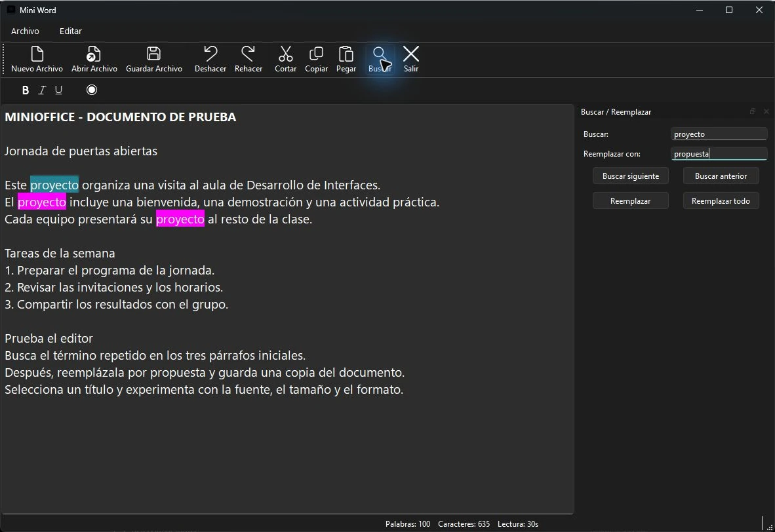Screen dimensions: 775x532
Task: Click the line Busca el término repetido
Action: coord(155,355)
